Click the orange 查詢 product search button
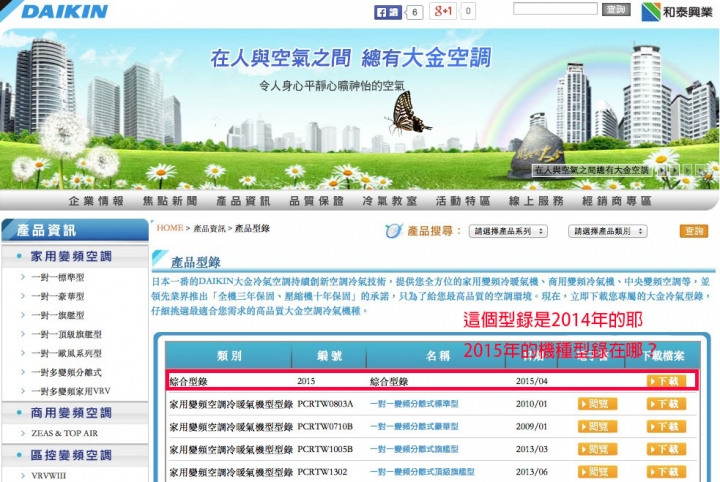 coord(694,231)
